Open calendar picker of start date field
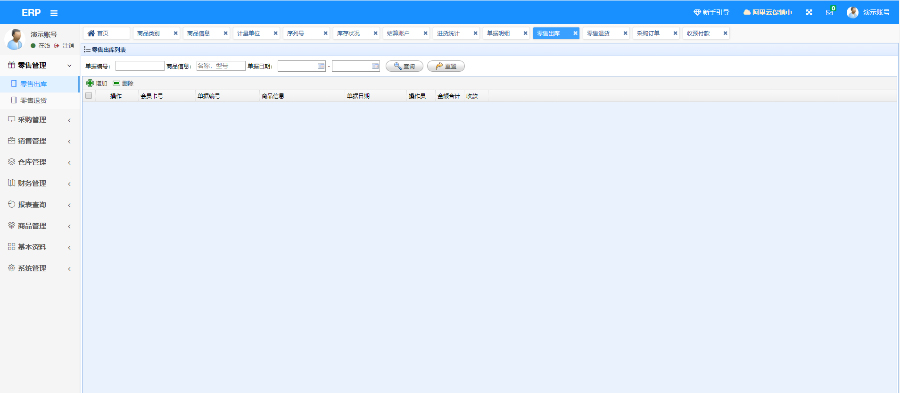900x393 pixels. click(321, 66)
